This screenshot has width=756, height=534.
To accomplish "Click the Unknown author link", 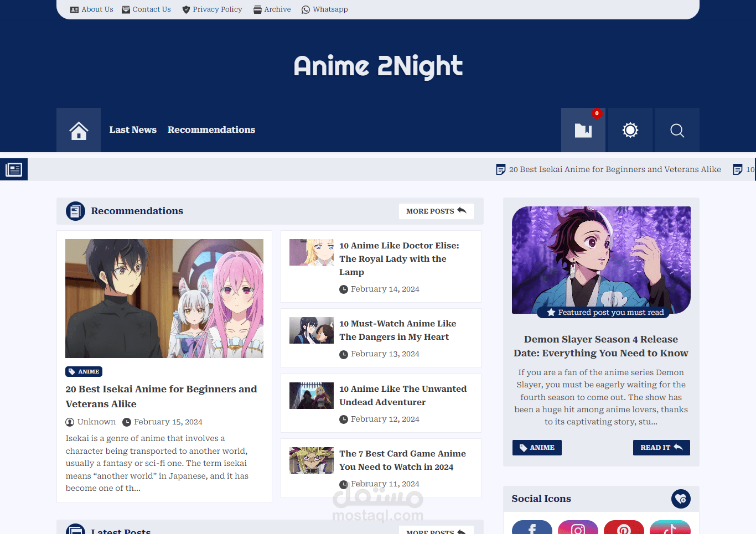I will (x=91, y=422).
